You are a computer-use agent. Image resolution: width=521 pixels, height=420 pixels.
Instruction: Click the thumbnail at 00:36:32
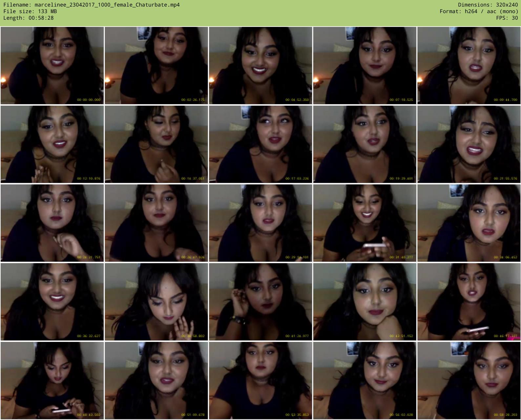pos(52,302)
